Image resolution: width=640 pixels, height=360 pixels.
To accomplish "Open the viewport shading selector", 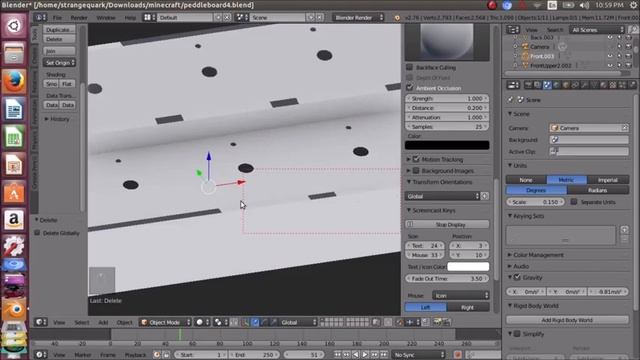I will pos(202,322).
